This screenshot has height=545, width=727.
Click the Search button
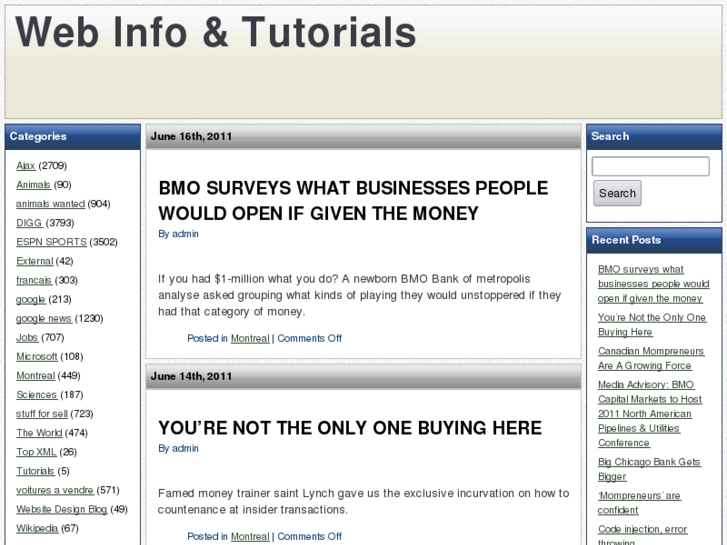tap(617, 193)
